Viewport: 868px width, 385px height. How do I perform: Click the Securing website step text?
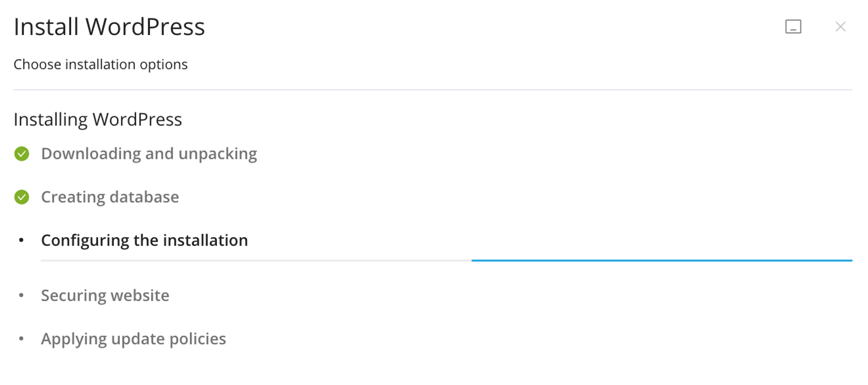[105, 295]
